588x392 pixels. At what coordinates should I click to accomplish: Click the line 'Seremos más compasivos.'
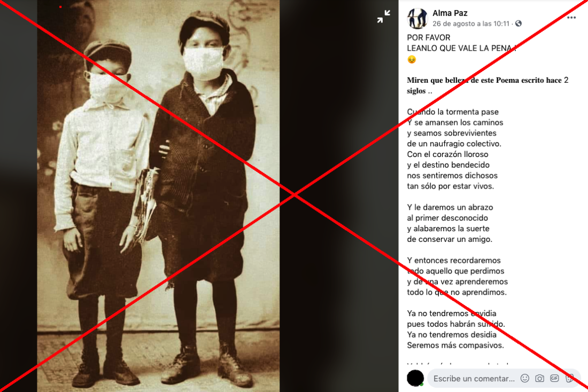tap(455, 345)
